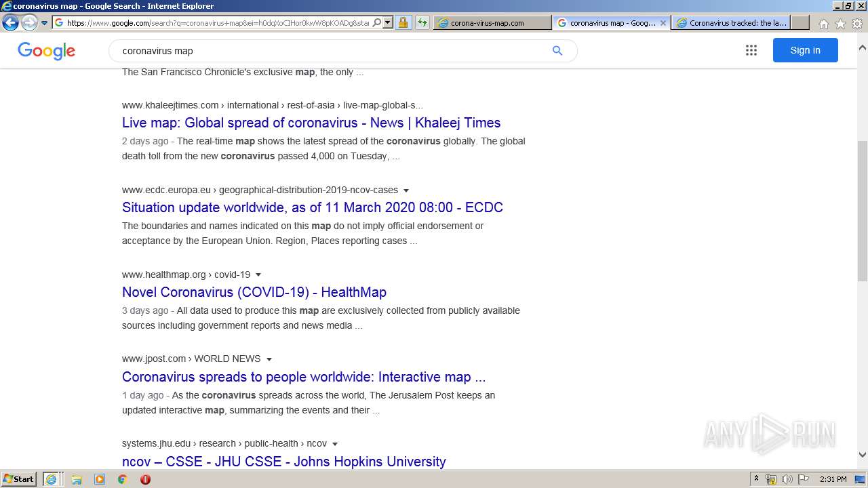Click the scrollbar up arrow
The height and width of the screenshot is (488, 868).
coord(862,48)
